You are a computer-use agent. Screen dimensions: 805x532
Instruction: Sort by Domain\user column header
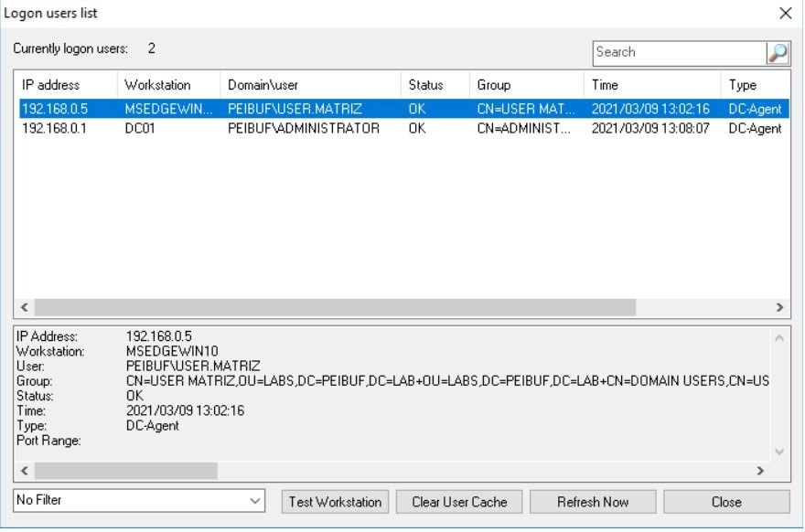[311, 85]
